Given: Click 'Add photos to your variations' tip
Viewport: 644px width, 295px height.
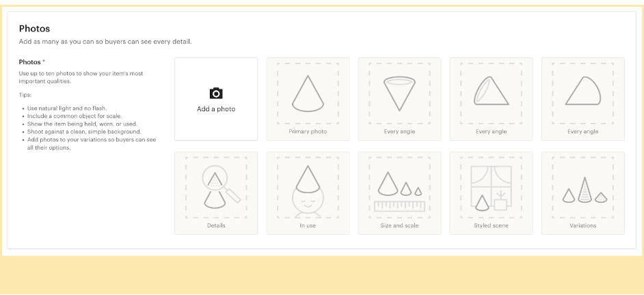Looking at the screenshot, I should tap(92, 143).
